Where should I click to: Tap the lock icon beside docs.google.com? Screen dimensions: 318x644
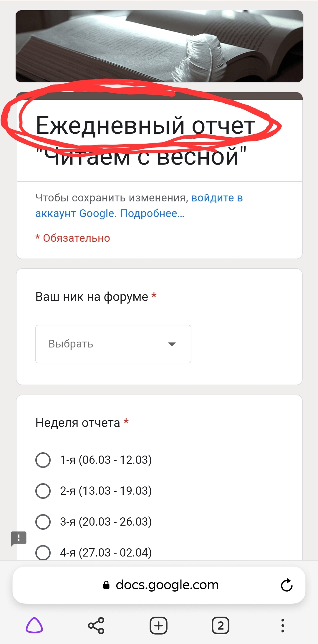106,585
